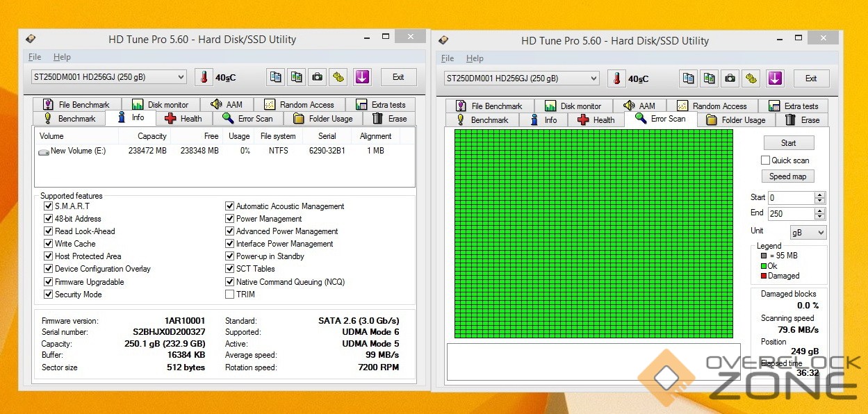Click the options wrench icon in left window
Screen dimensions: 868x414
pos(338,77)
